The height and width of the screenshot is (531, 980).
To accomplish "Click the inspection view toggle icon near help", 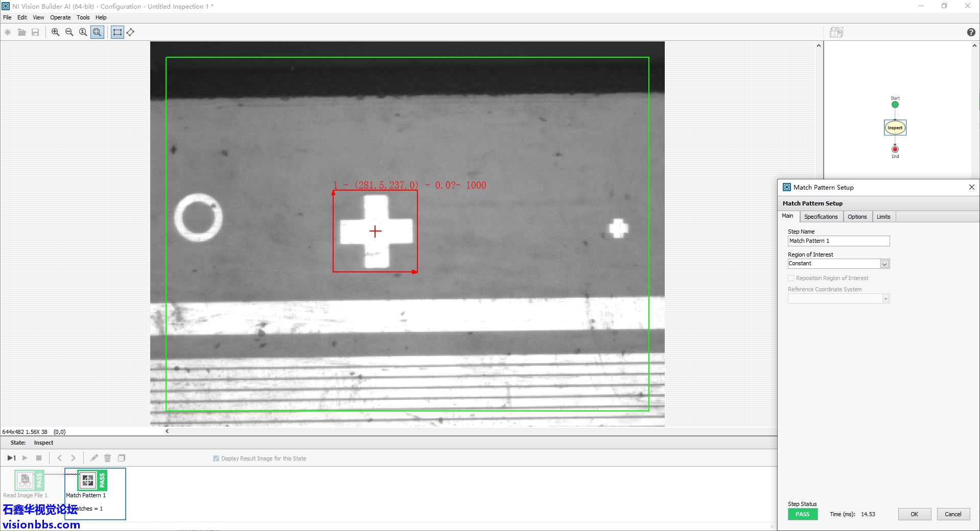I will point(836,32).
